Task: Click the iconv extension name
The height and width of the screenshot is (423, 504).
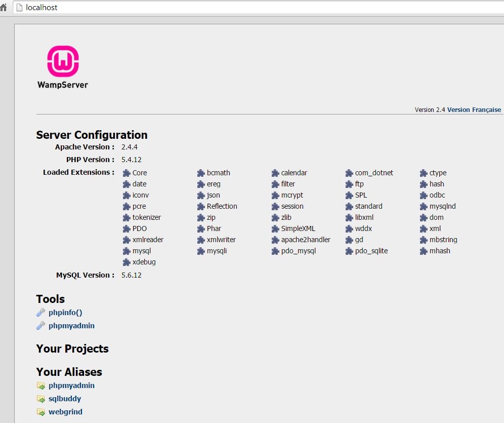Action: (x=141, y=195)
